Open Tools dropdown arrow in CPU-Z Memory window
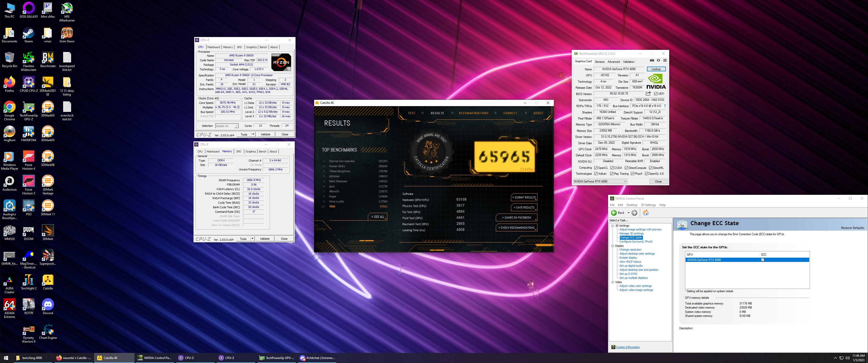 coord(252,238)
